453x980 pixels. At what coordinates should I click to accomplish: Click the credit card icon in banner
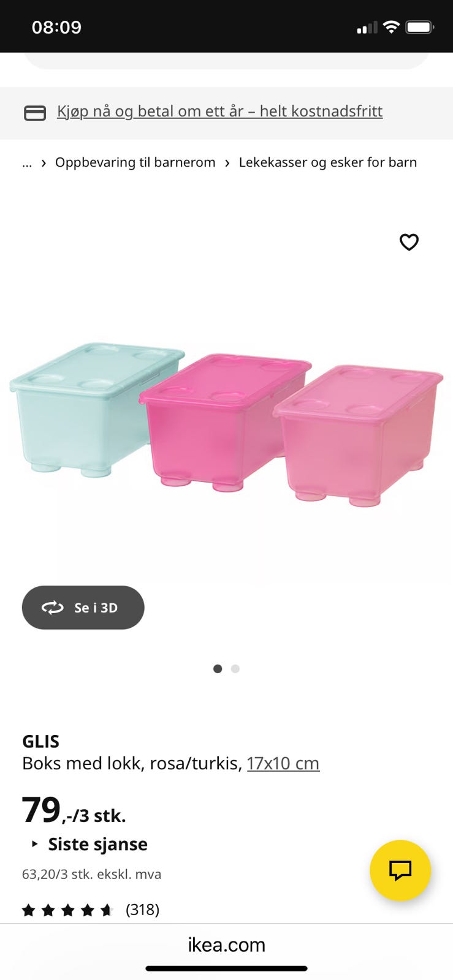tap(35, 113)
